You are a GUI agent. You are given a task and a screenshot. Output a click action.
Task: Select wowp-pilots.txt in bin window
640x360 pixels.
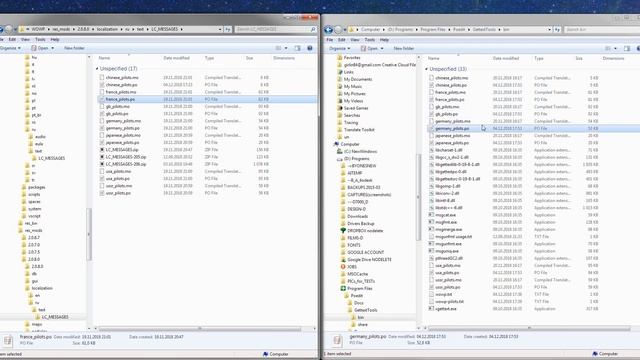point(449,302)
